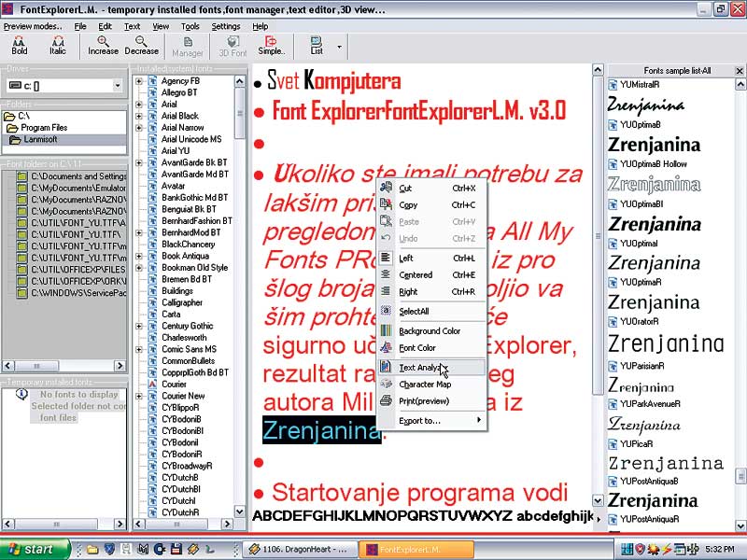The height and width of the screenshot is (560, 747).
Task: Select the C:\WINDOWS\ServicePac font folder
Action: 78,293
